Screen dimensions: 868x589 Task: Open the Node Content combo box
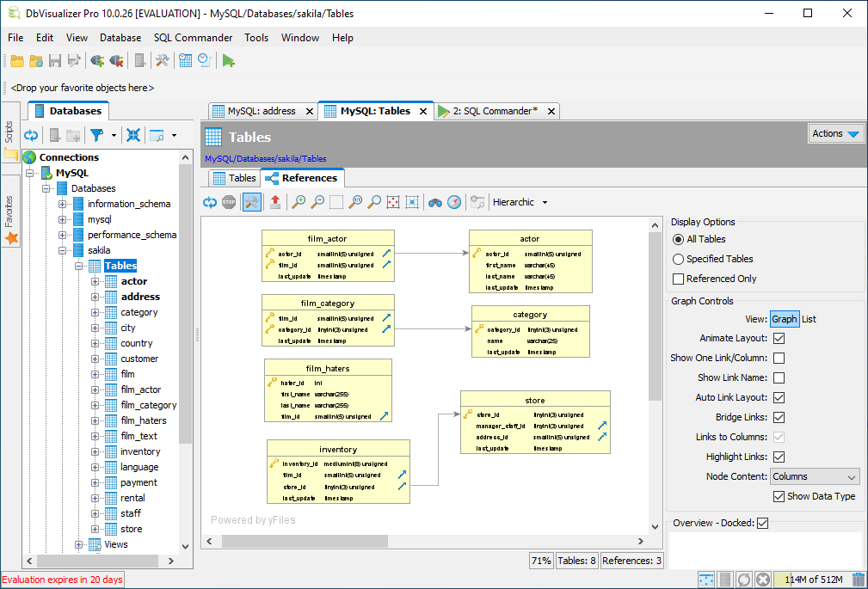pos(815,476)
